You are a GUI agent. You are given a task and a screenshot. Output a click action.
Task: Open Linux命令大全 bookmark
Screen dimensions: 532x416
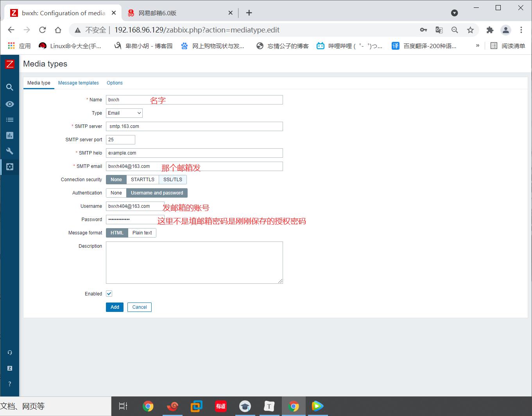click(70, 46)
